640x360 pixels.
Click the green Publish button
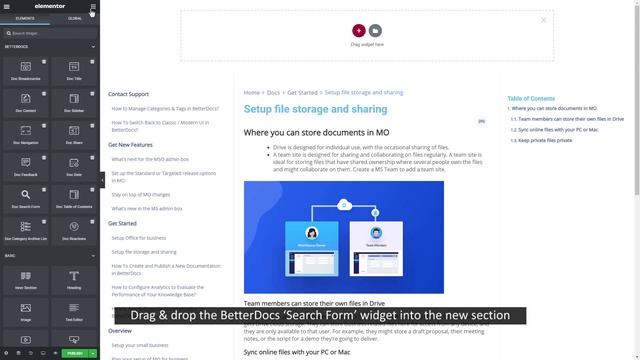pos(75,353)
